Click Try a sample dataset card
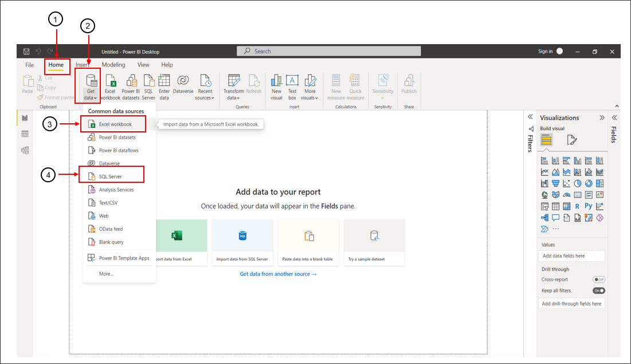Viewport: 631px width, 364px height. click(374, 242)
